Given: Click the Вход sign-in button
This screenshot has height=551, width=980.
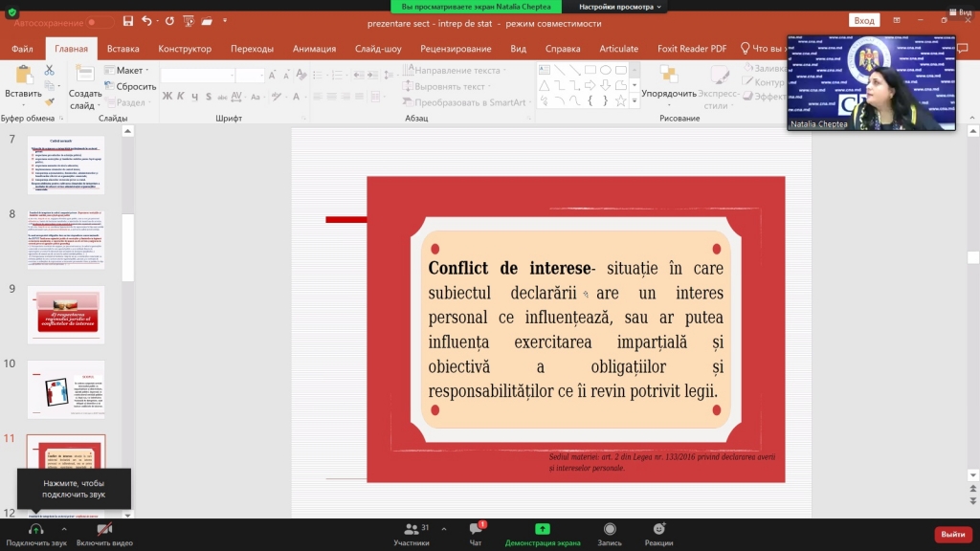Looking at the screenshot, I should pos(863,20).
